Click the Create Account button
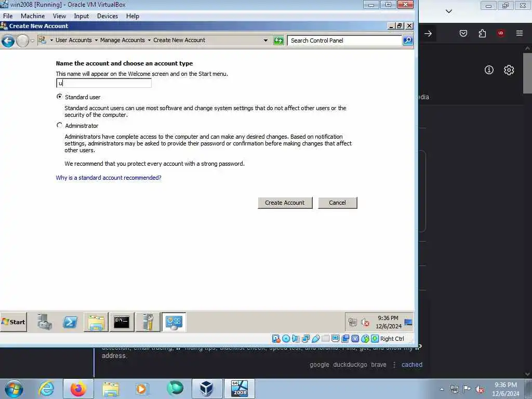 (x=285, y=203)
